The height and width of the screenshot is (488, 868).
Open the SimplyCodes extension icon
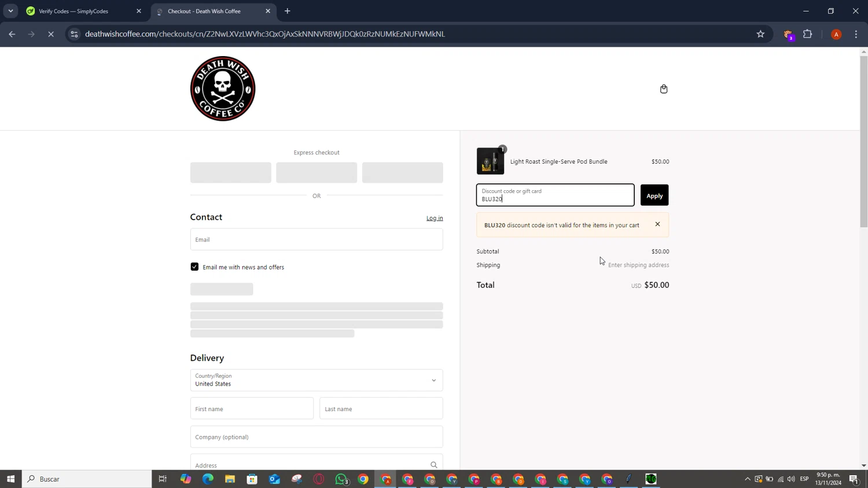[788, 35]
